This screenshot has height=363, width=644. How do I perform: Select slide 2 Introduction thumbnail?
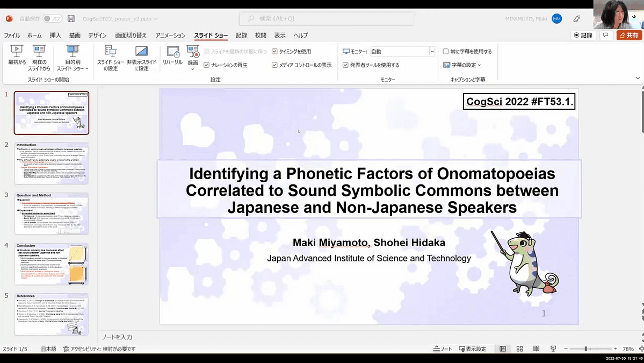52,163
